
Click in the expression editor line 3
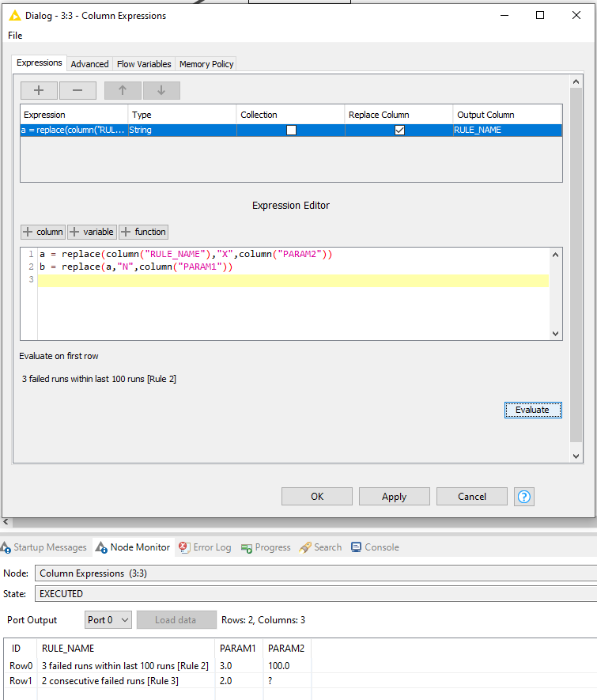click(293, 282)
